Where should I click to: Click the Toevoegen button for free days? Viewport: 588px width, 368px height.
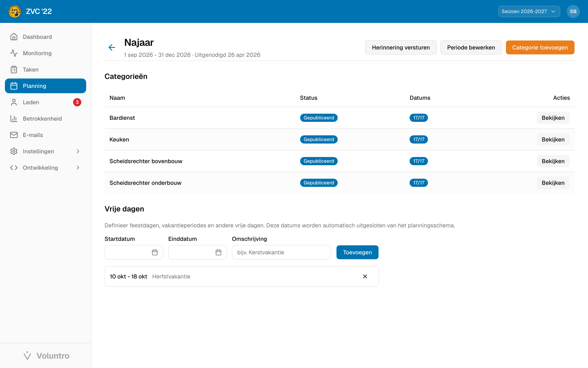357,252
